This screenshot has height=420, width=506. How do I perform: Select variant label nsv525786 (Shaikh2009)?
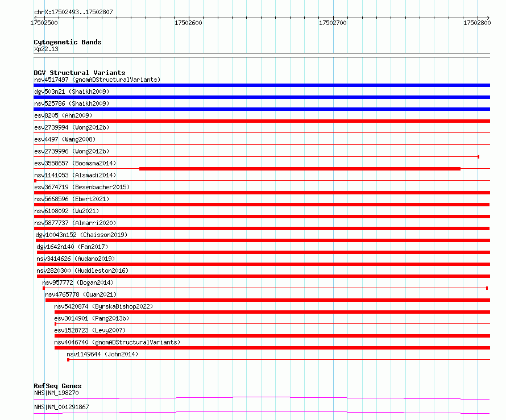72,103
